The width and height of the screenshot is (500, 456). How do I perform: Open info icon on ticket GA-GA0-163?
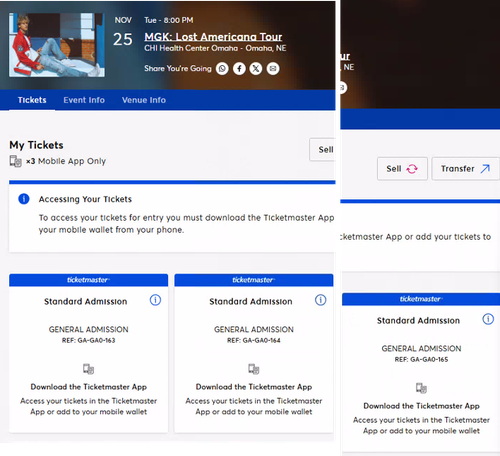tap(155, 300)
